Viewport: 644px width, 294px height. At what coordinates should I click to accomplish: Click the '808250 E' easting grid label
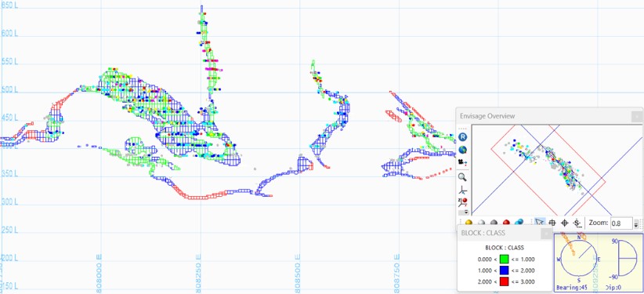[199, 274]
